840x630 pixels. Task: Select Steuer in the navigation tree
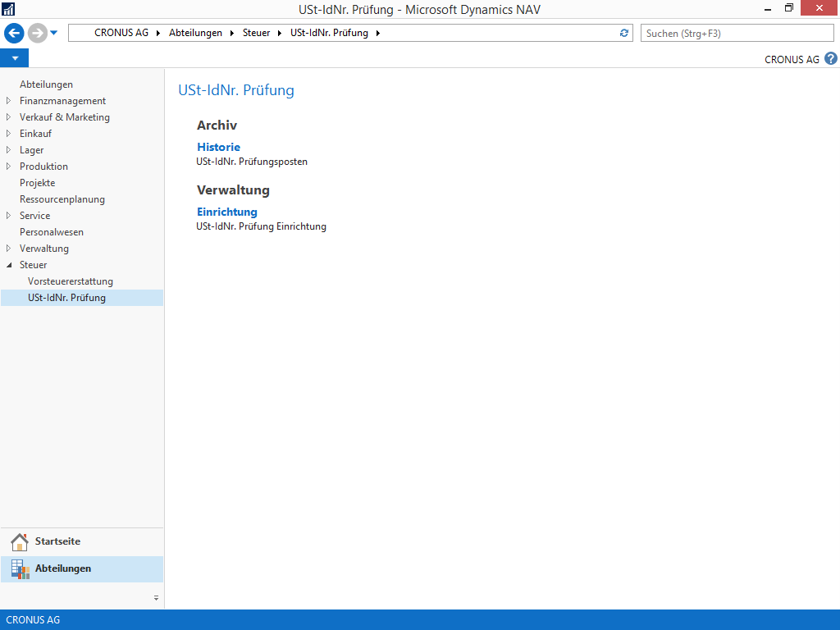click(33, 265)
